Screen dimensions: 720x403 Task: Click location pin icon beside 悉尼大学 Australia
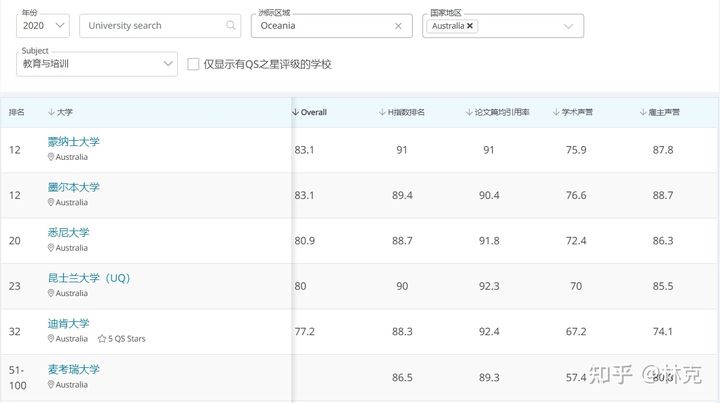(x=51, y=248)
